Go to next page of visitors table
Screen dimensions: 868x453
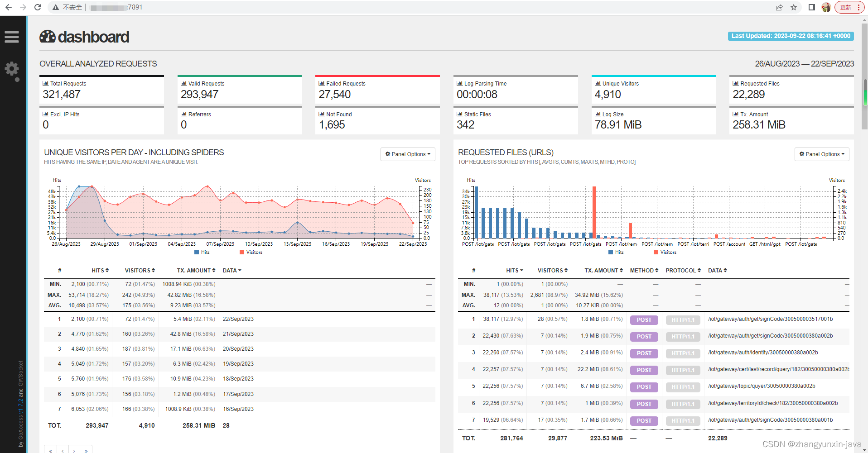pyautogui.click(x=74, y=450)
